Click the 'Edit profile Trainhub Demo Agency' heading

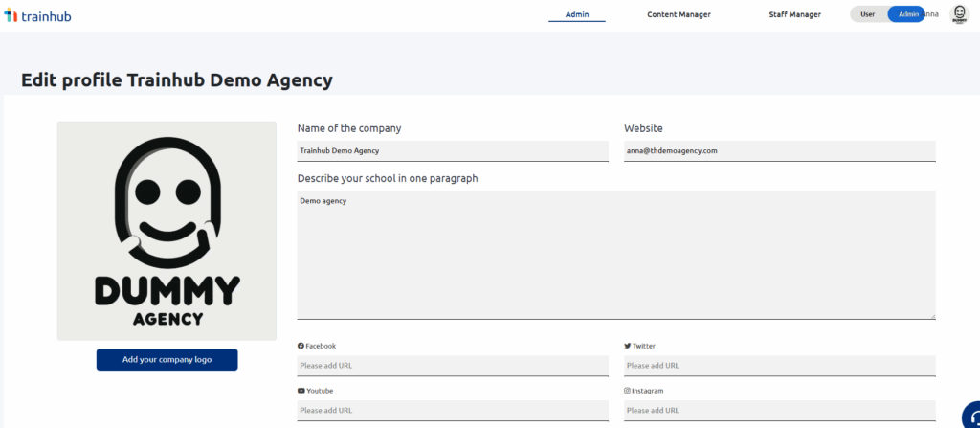coord(177,80)
